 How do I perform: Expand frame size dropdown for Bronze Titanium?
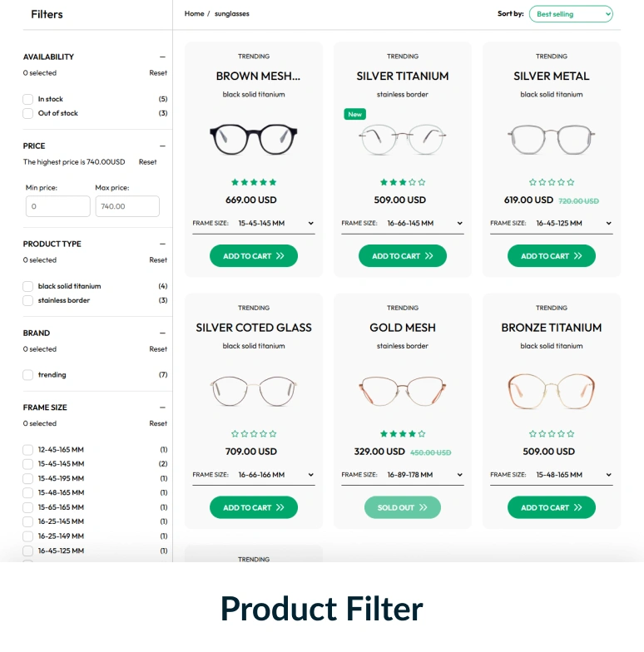[552, 475]
